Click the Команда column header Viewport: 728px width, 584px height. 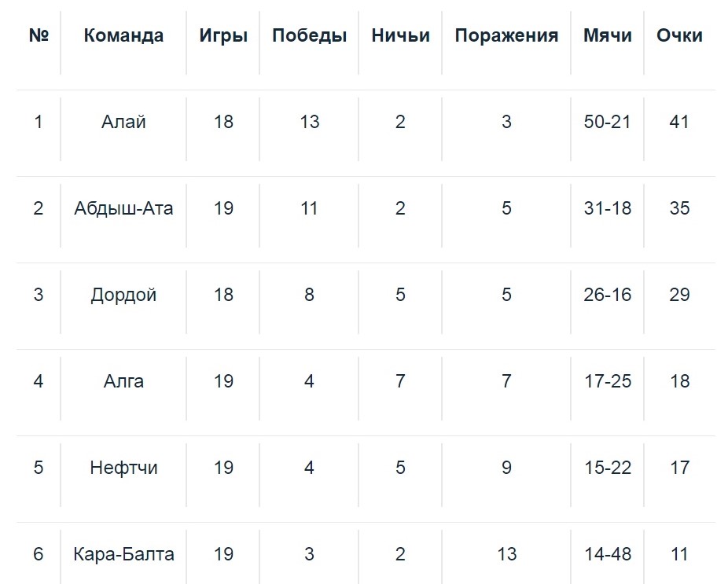[123, 35]
